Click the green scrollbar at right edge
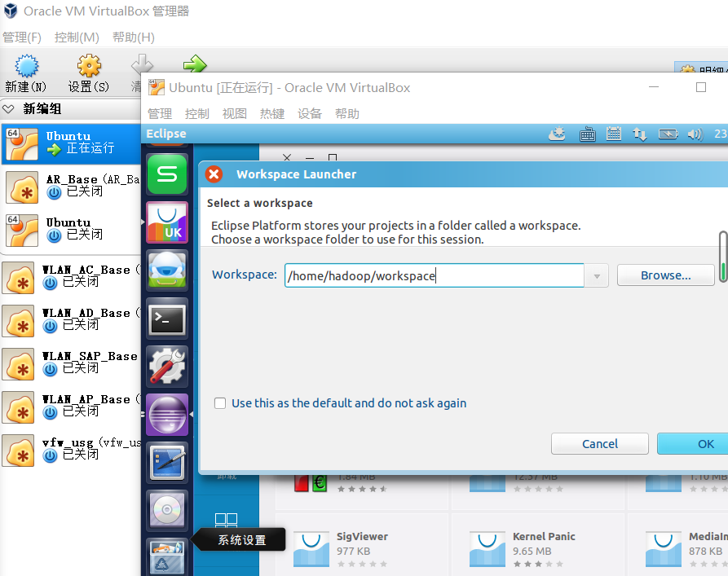The width and height of the screenshot is (728, 576). pos(723,256)
